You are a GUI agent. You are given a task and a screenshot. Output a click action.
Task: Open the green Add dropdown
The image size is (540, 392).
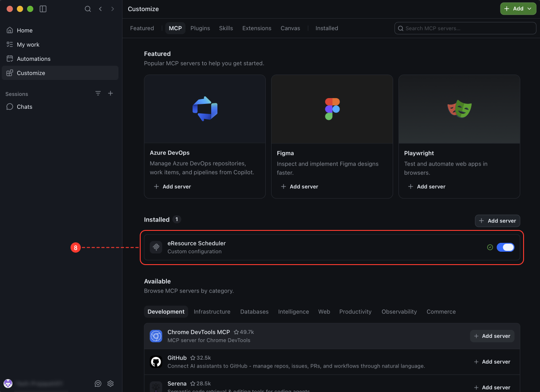click(x=518, y=8)
